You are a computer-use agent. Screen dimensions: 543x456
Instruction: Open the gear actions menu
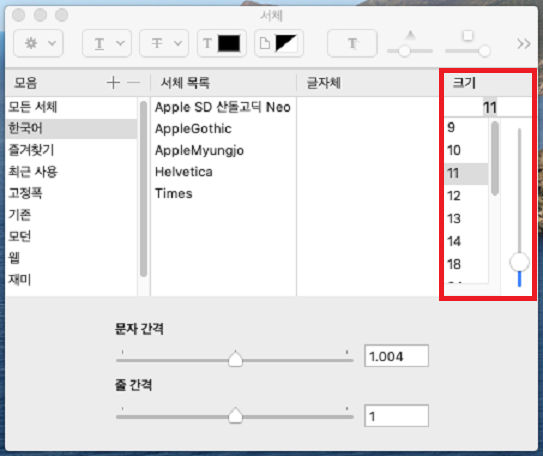pyautogui.click(x=38, y=43)
